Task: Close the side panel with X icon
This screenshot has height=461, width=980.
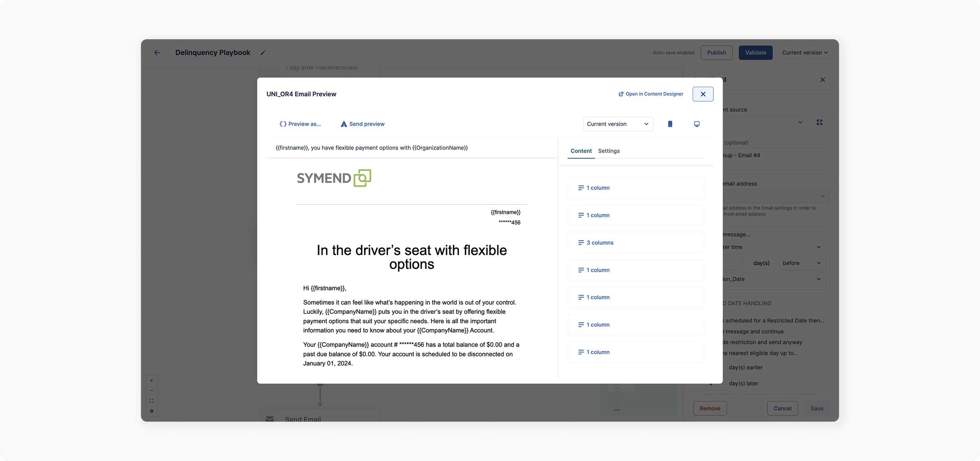Action: click(x=822, y=80)
